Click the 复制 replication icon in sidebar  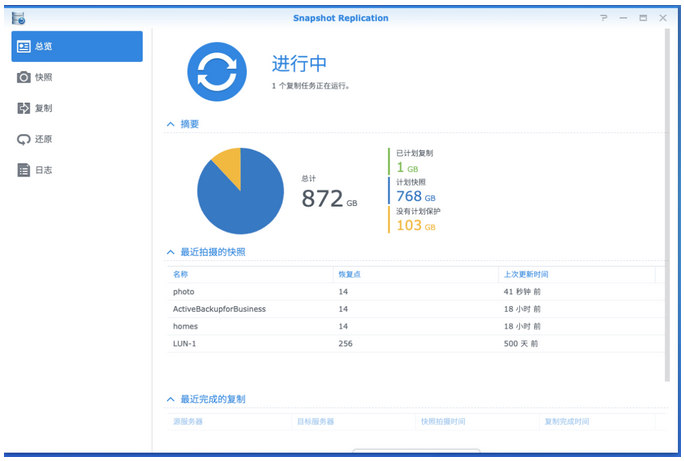(x=24, y=108)
